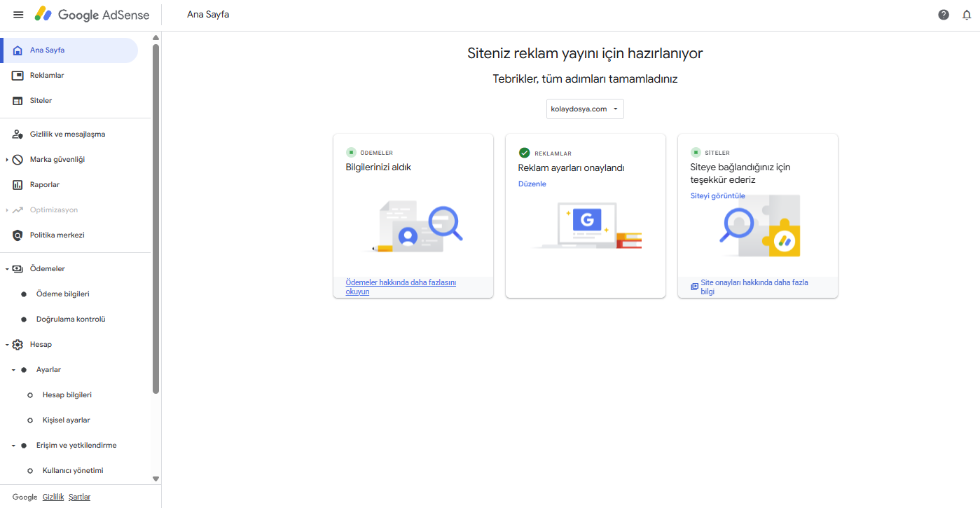Viewport: 980px width, 508px height.
Task: Click the Şartlar footer link
Action: click(x=80, y=497)
